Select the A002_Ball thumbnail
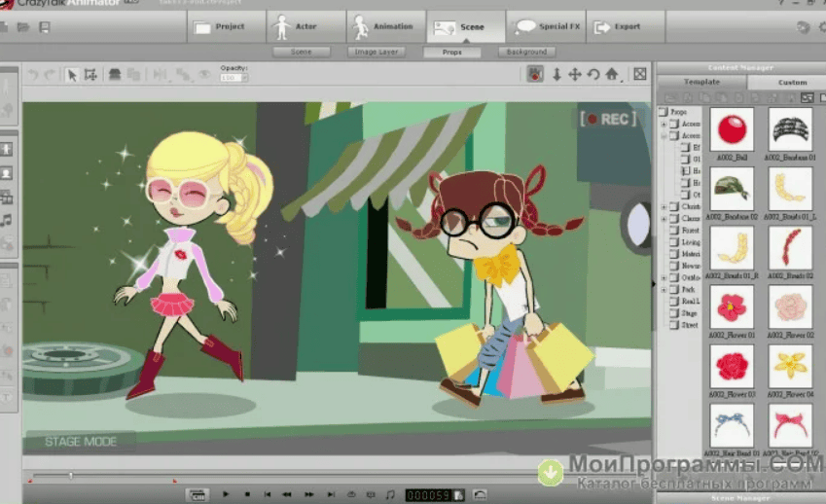Screen dimensions: 826x504 pyautogui.click(x=732, y=129)
